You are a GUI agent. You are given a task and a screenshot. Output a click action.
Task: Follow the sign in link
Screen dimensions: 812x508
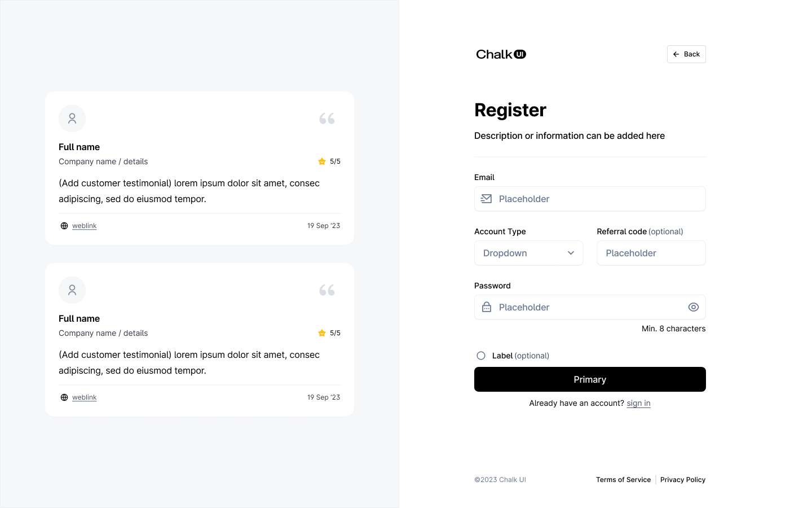pyautogui.click(x=638, y=402)
